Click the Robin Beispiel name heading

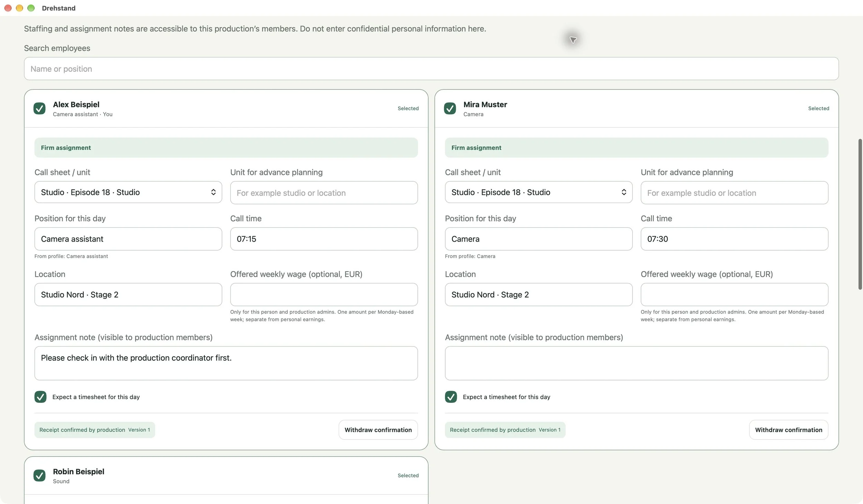(78, 472)
